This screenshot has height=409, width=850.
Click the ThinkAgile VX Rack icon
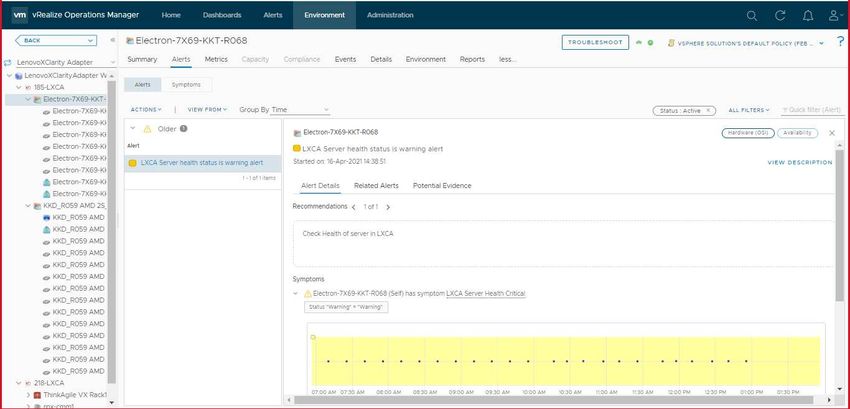[x=37, y=395]
